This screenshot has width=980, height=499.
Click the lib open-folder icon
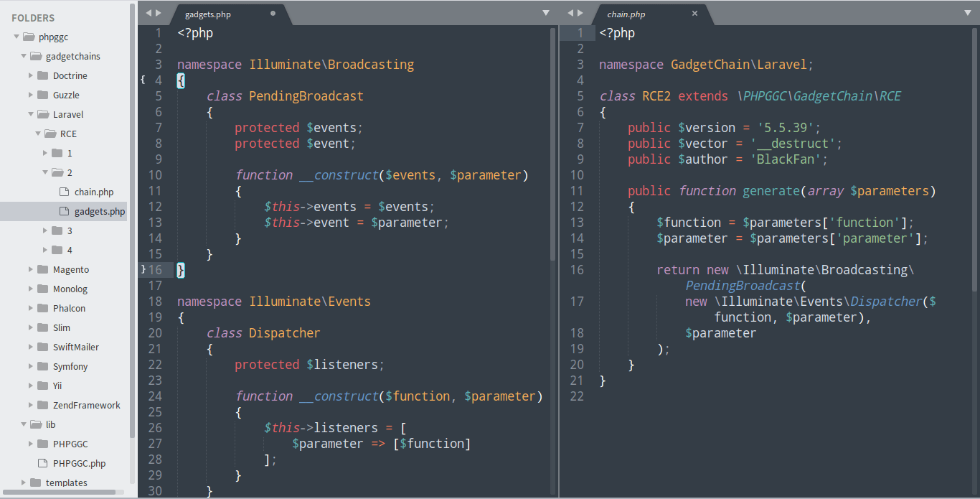pos(35,424)
